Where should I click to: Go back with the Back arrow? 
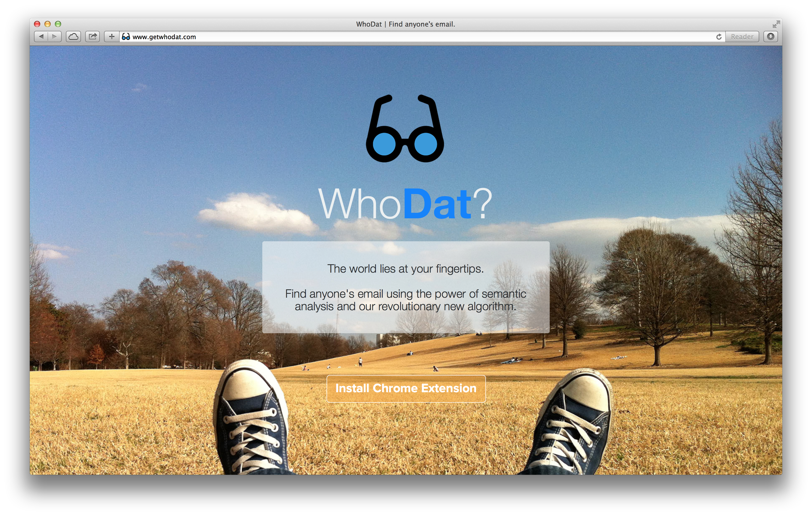[x=41, y=36]
